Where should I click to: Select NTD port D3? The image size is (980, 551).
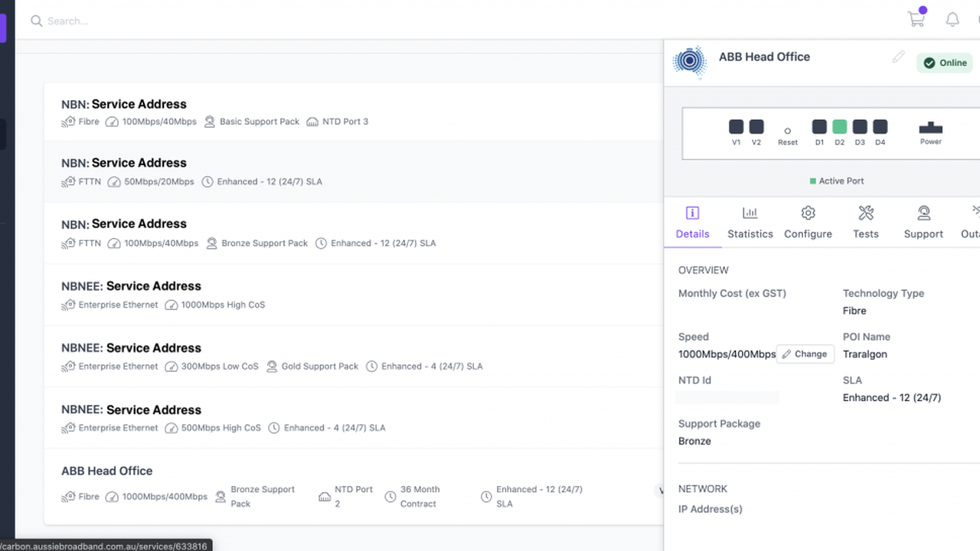[860, 127]
